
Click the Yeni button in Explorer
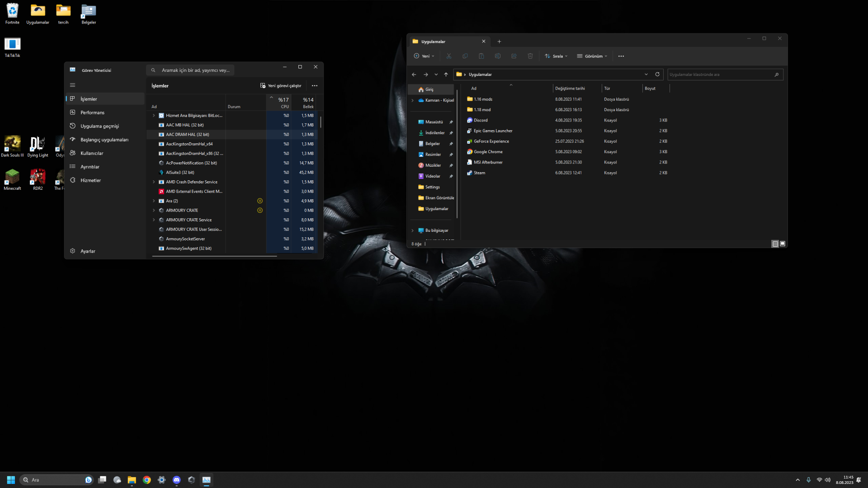[424, 56]
